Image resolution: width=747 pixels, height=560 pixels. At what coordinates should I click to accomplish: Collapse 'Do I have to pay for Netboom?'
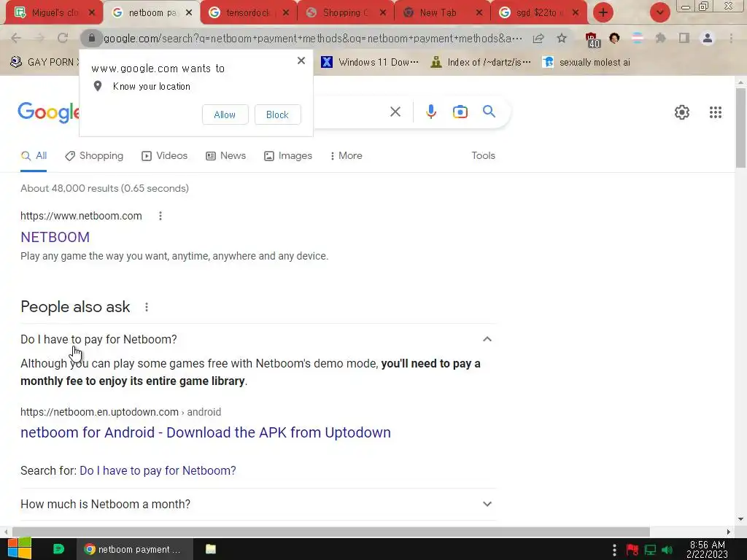[258, 340]
